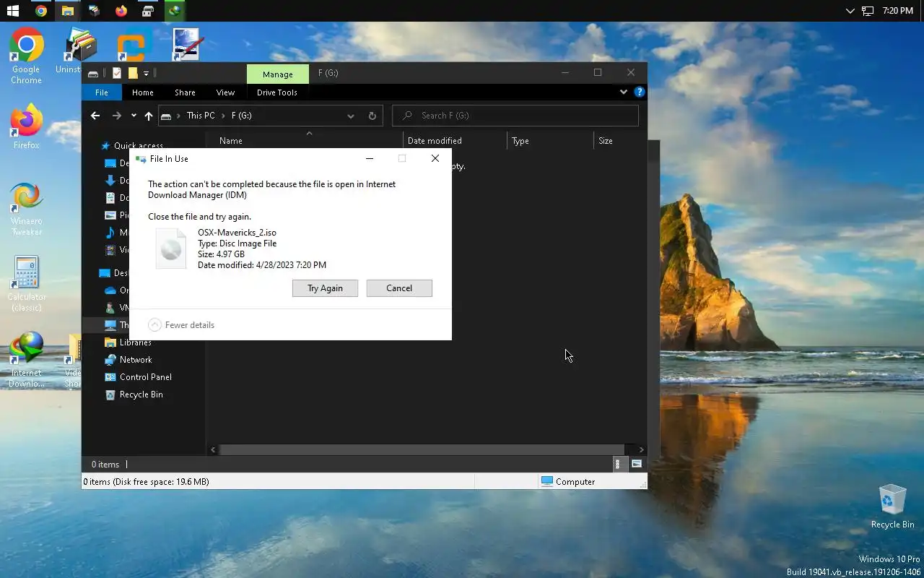The image size is (924, 578).
Task: Go back in File Explorer
Action: 95,116
